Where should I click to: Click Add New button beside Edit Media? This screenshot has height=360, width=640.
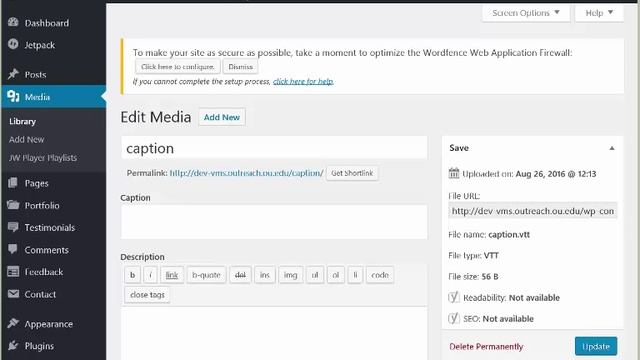(x=222, y=117)
